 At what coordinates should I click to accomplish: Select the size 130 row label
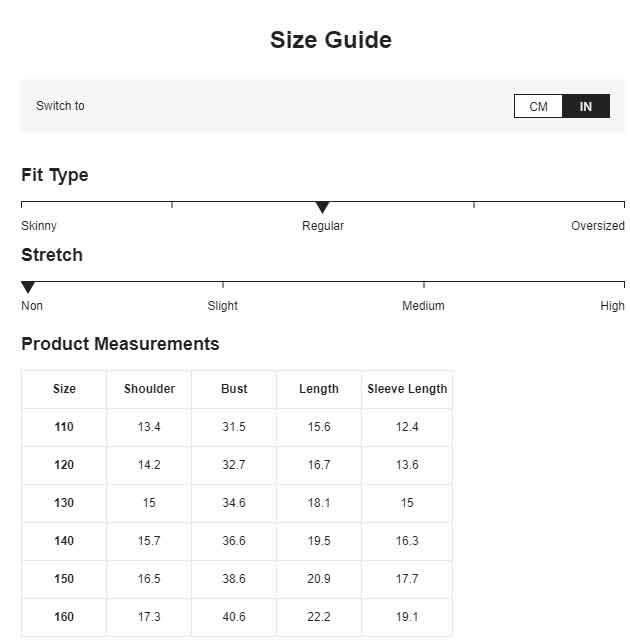click(x=64, y=503)
